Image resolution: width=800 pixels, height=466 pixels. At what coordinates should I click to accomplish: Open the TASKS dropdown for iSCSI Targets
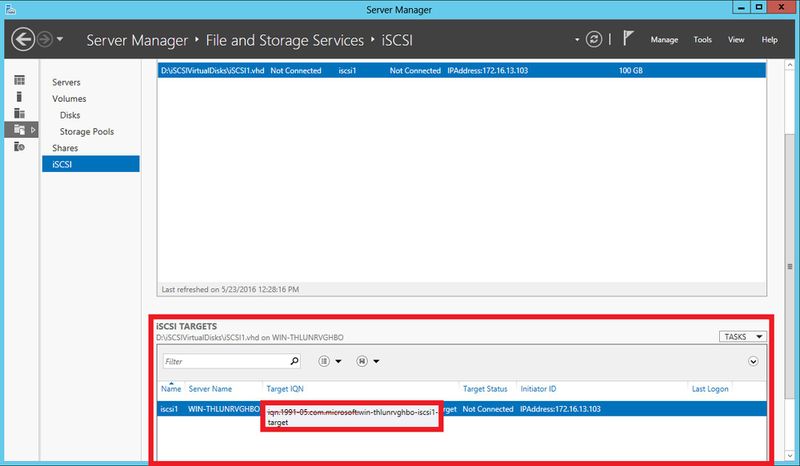[742, 337]
